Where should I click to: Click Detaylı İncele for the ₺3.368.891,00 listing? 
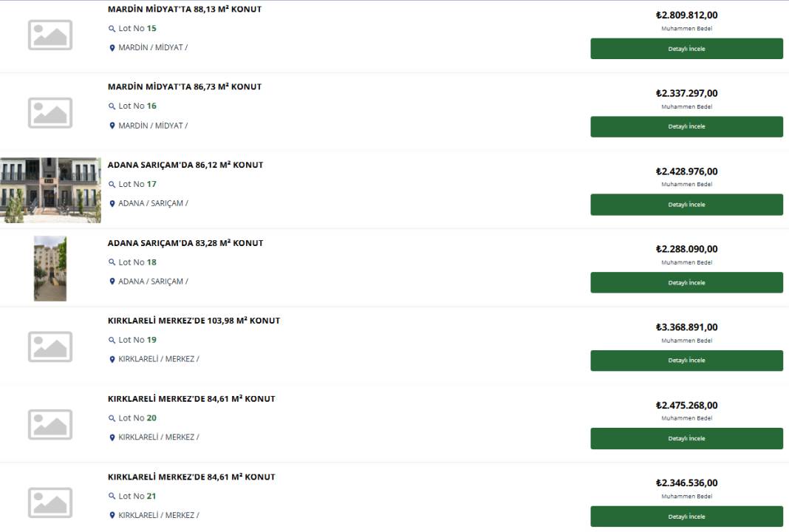[x=686, y=361]
